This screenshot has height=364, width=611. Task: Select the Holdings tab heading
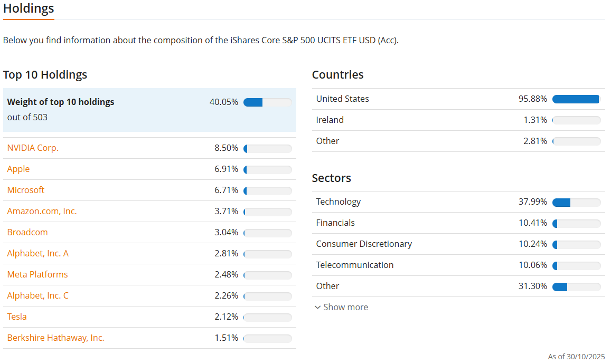tap(29, 8)
